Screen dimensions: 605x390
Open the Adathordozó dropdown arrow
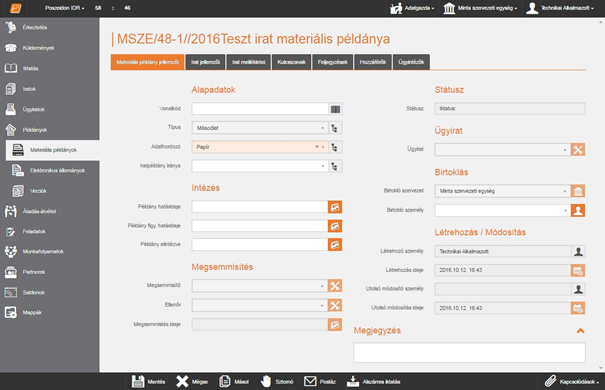pyautogui.click(x=323, y=147)
